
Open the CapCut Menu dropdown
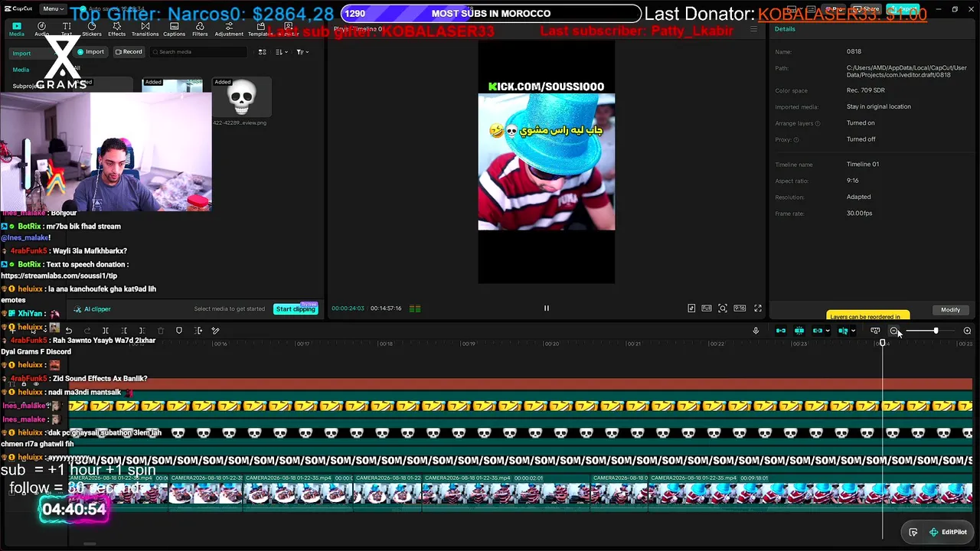click(53, 8)
